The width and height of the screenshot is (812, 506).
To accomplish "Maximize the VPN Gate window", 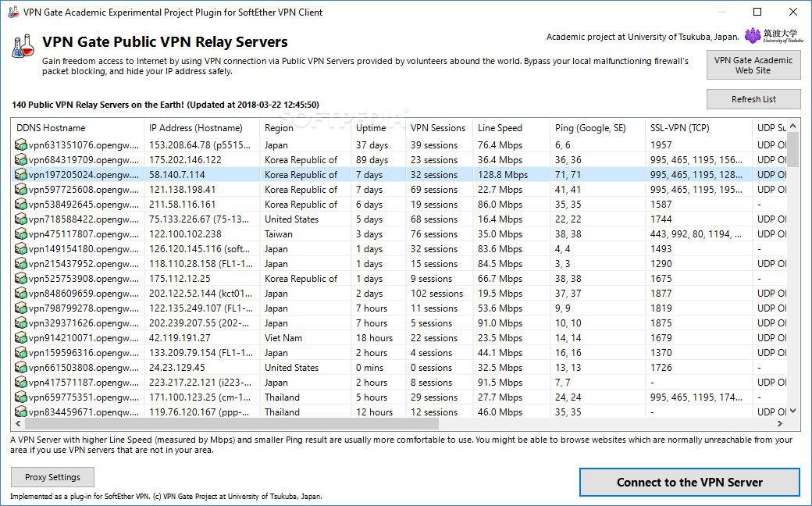I will pos(757,12).
